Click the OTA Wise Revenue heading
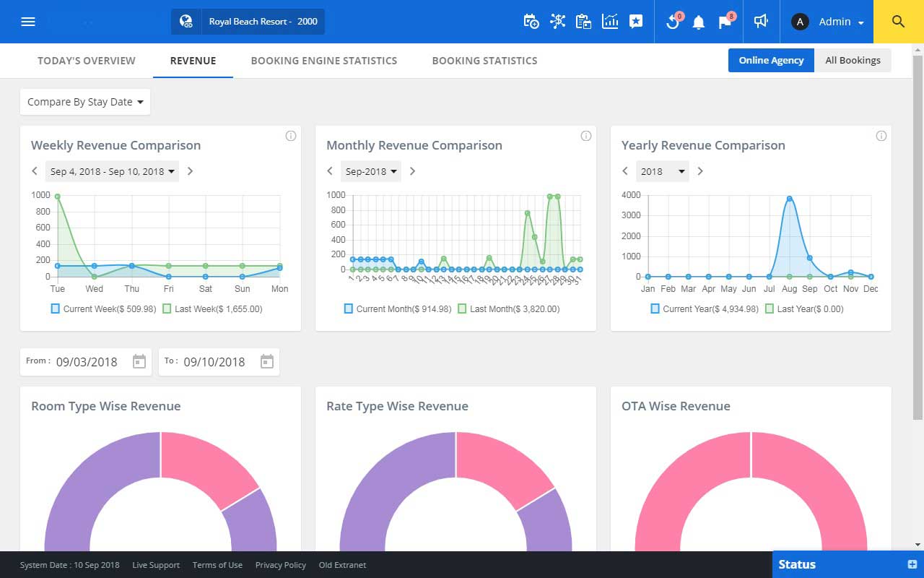 tap(676, 406)
